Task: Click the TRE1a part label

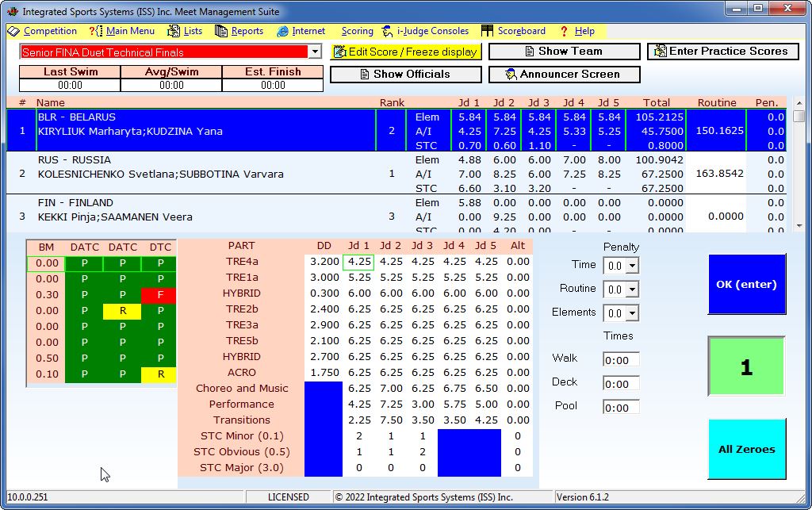Action: 242,278
